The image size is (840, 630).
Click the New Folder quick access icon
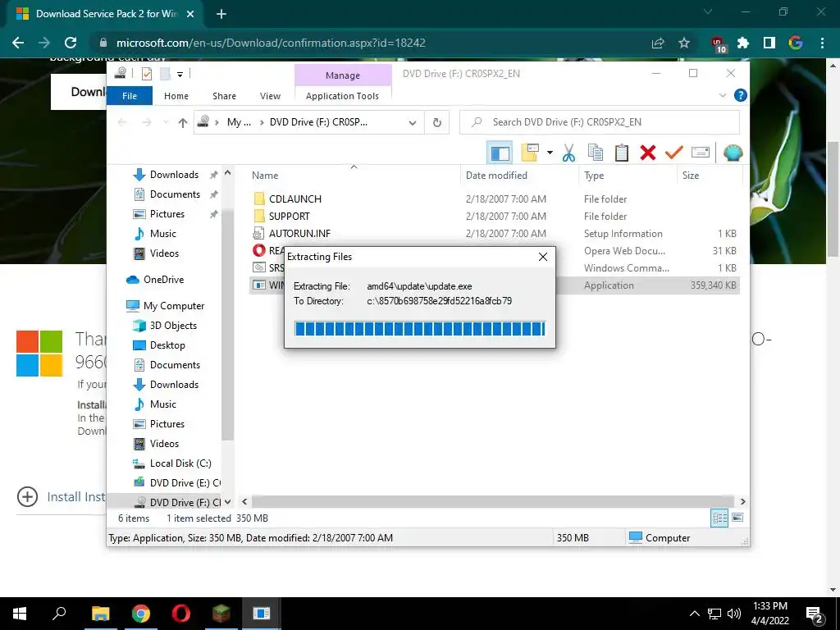[165, 74]
